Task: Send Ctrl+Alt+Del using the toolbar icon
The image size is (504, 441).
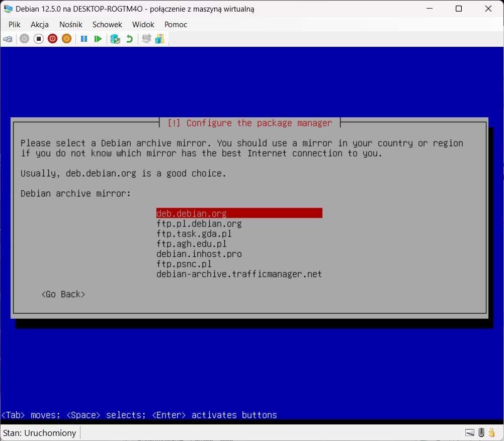Action: [x=8, y=39]
